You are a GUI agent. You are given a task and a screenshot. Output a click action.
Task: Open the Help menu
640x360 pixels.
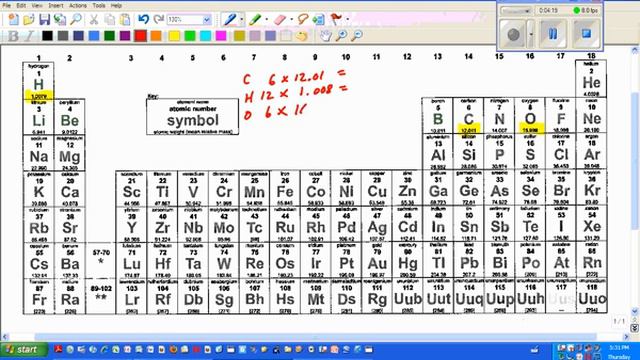pos(116,6)
